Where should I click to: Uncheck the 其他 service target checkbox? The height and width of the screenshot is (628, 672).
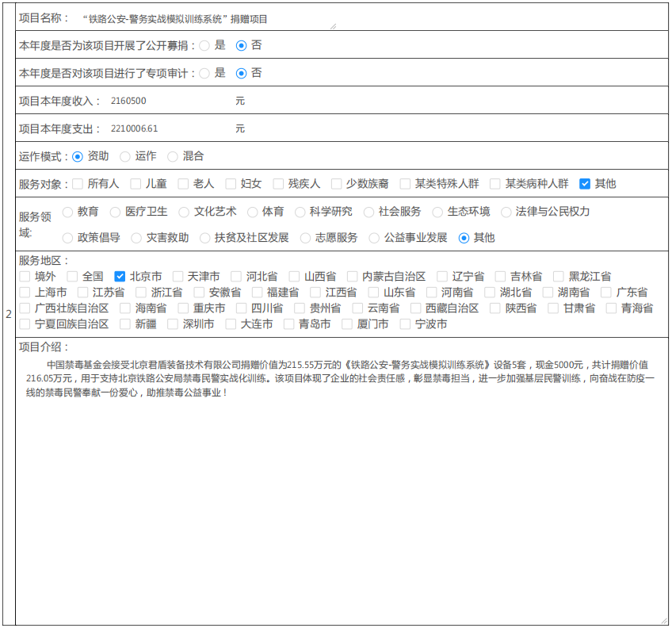pos(585,184)
